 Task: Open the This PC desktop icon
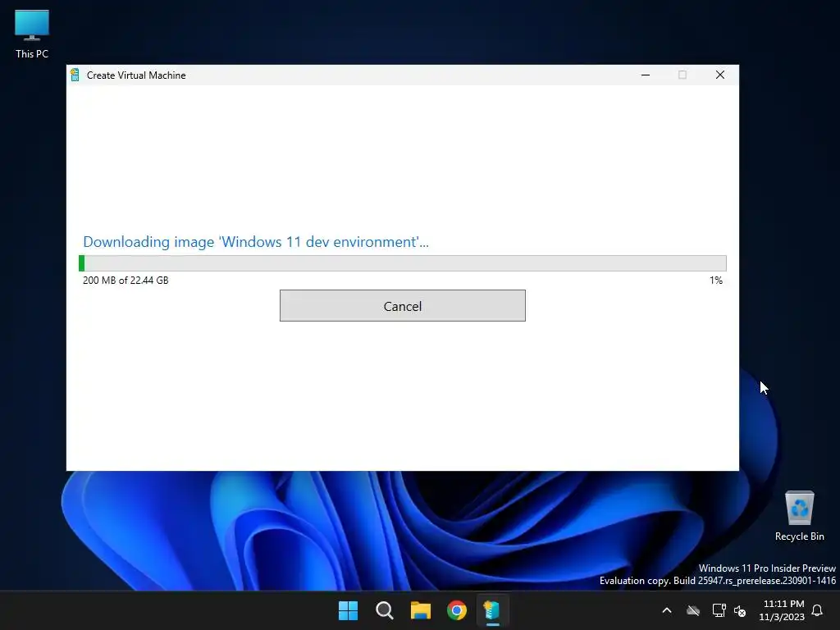(32, 34)
